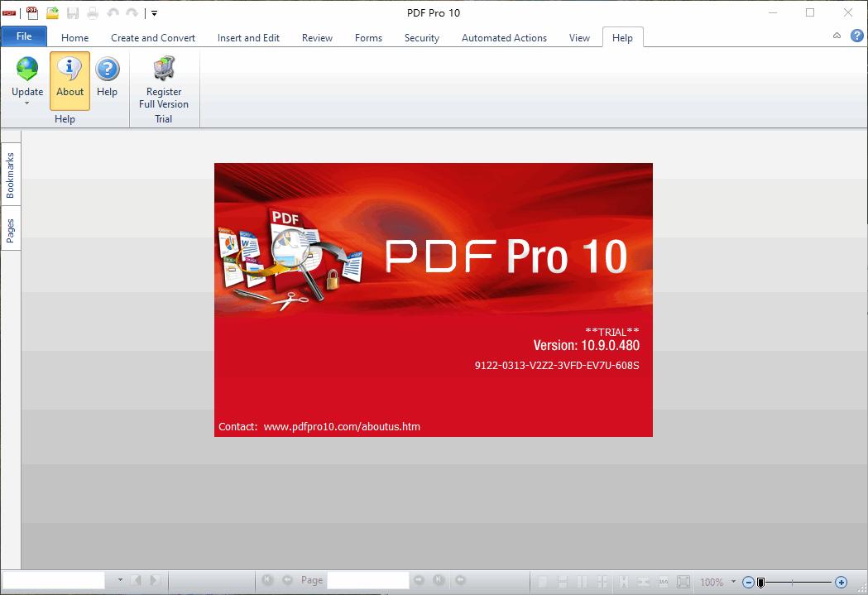Select single page view mode icon
This screenshot has width=868, height=595.
pyautogui.click(x=543, y=582)
